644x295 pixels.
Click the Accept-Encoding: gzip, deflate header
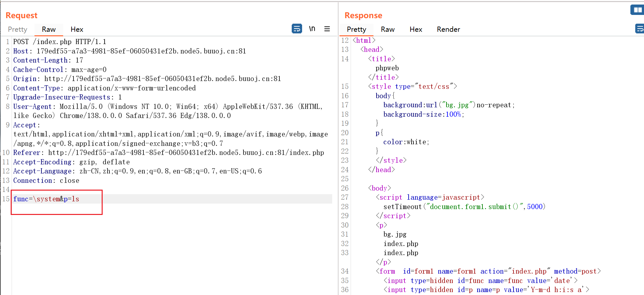[71, 162]
